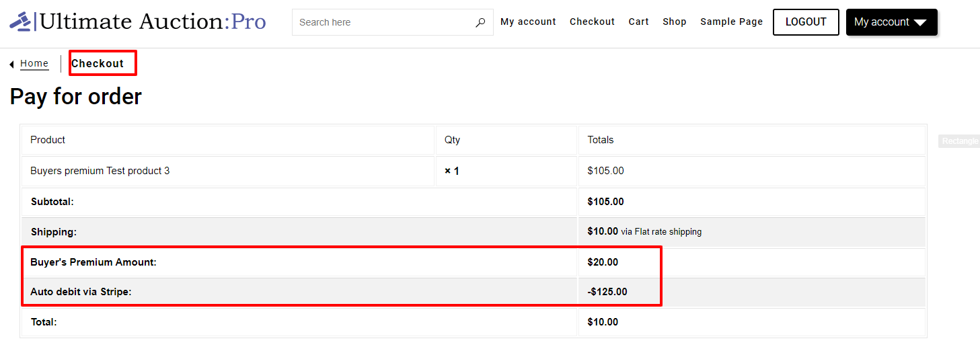Open the My account dropdown arrow

tap(920, 23)
